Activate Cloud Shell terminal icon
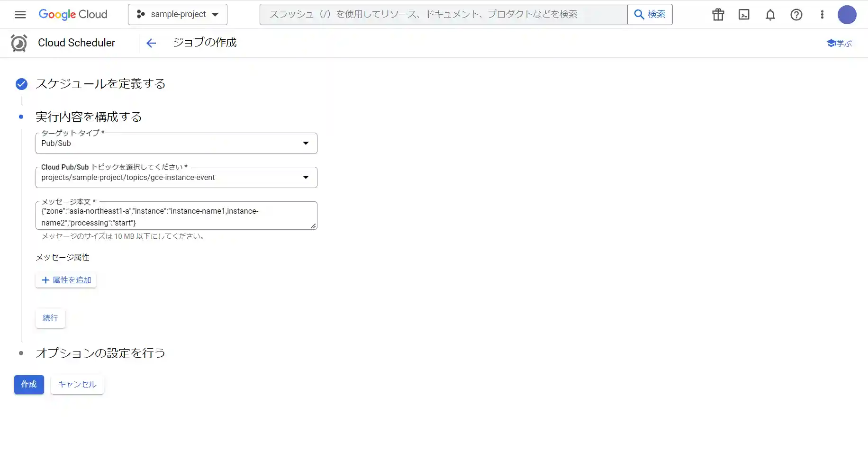Viewport: 868px width, 451px height. point(744,15)
